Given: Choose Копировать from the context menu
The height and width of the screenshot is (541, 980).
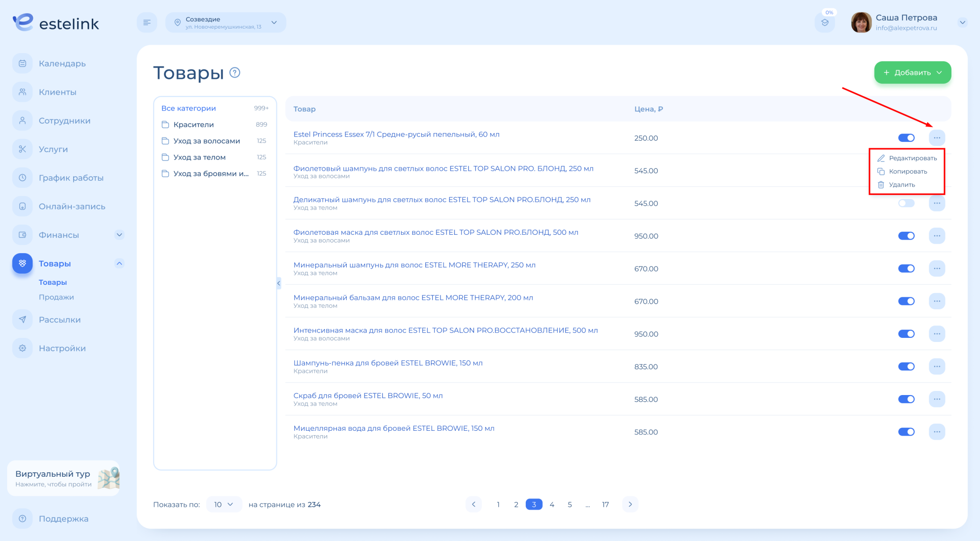Looking at the screenshot, I should pos(902,171).
